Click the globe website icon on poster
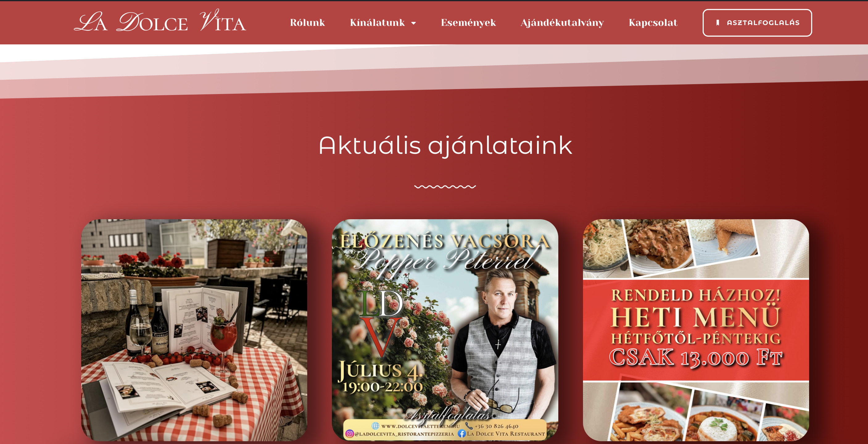Screen dimensions: 868x444 point(375,425)
